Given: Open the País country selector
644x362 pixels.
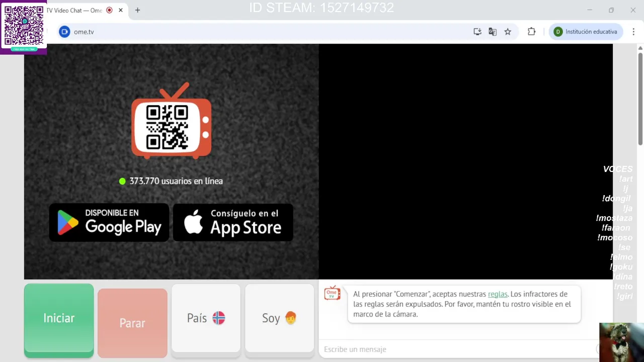Looking at the screenshot, I should tap(206, 318).
